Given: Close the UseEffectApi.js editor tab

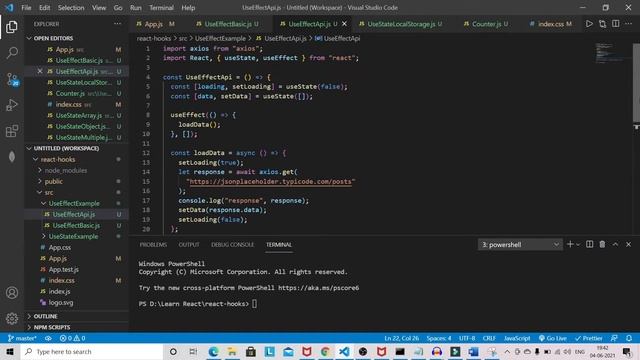Looking at the screenshot, I should (344, 24).
